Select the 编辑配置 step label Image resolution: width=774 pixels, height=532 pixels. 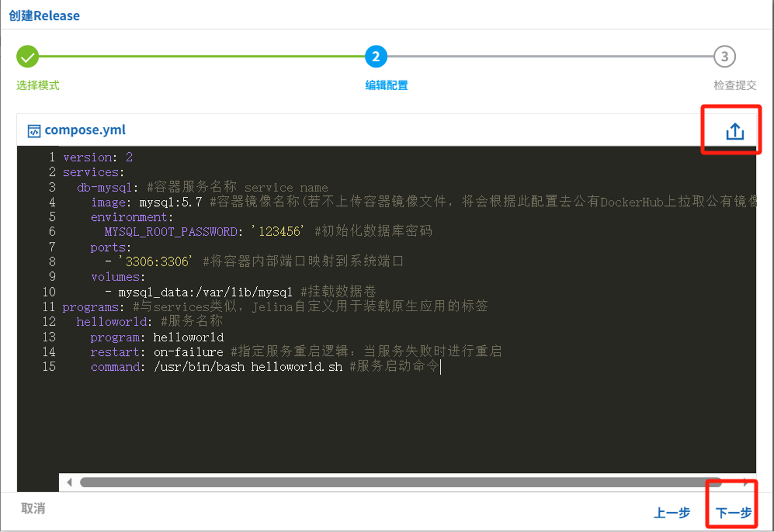click(386, 86)
